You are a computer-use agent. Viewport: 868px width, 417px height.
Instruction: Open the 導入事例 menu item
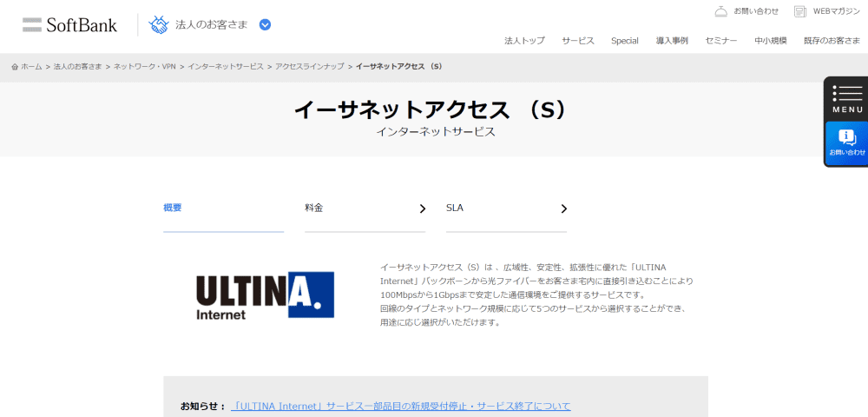pos(672,41)
